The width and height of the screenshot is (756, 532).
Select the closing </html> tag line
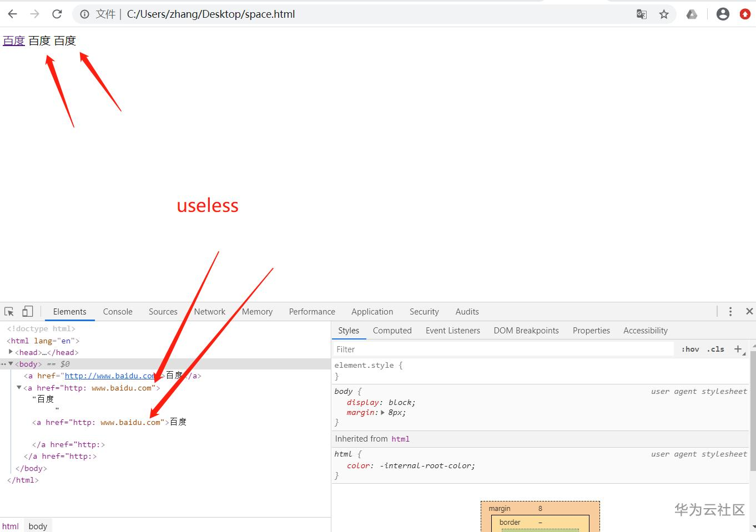point(23,480)
